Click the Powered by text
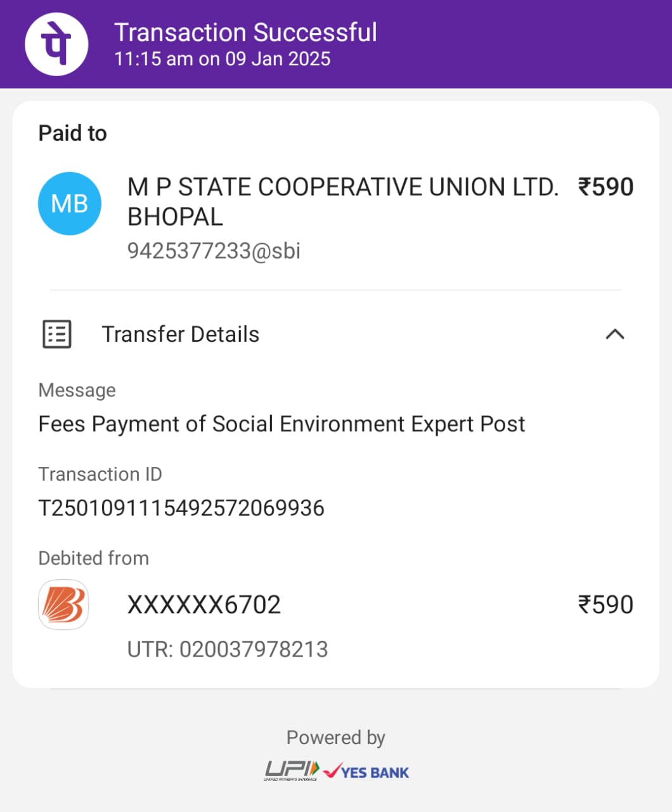 pyautogui.click(x=336, y=738)
